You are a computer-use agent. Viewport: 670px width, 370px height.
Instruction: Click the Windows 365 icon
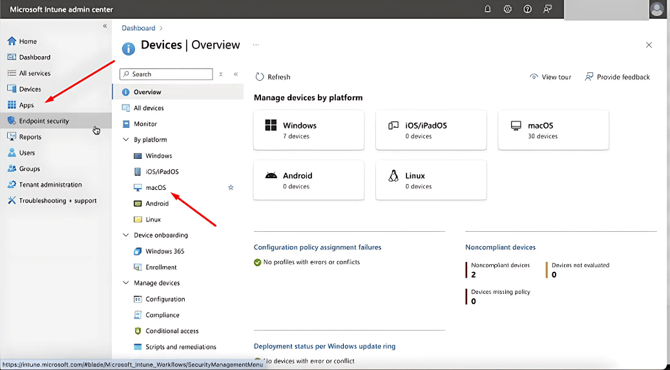pyautogui.click(x=138, y=251)
